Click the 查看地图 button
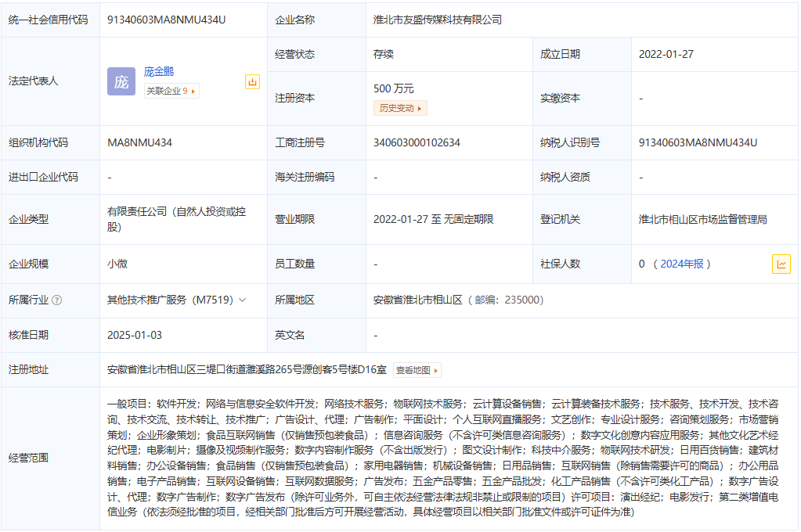Screen dimensions: 801x532 point(417,370)
